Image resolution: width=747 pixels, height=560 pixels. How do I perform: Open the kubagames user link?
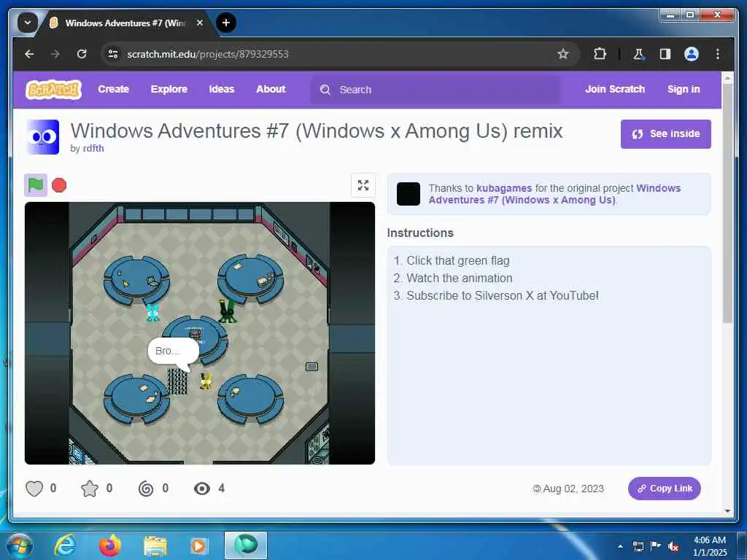coord(504,188)
